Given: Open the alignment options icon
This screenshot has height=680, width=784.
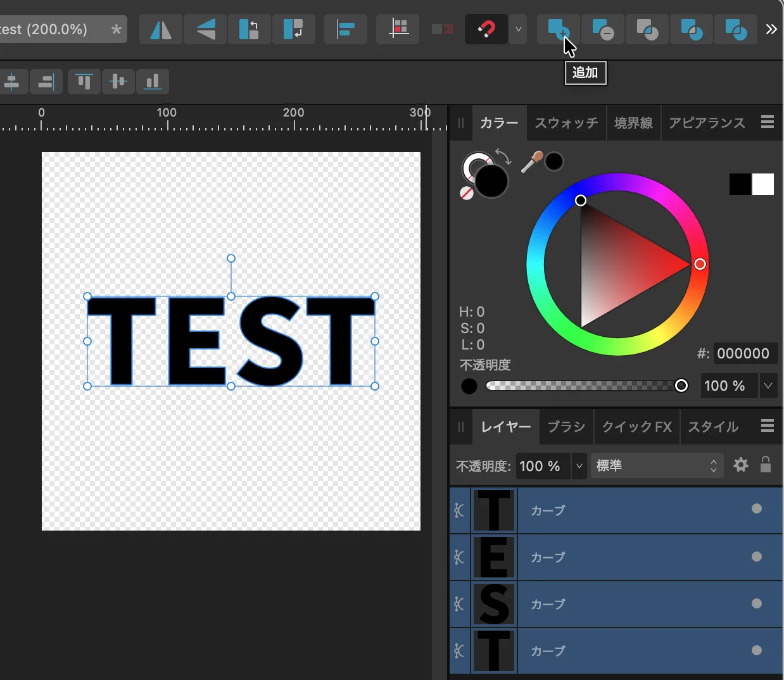Looking at the screenshot, I should pos(346,30).
